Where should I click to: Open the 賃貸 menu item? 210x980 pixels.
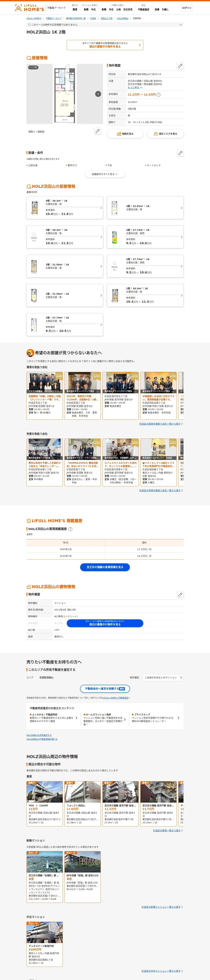[75, 9]
